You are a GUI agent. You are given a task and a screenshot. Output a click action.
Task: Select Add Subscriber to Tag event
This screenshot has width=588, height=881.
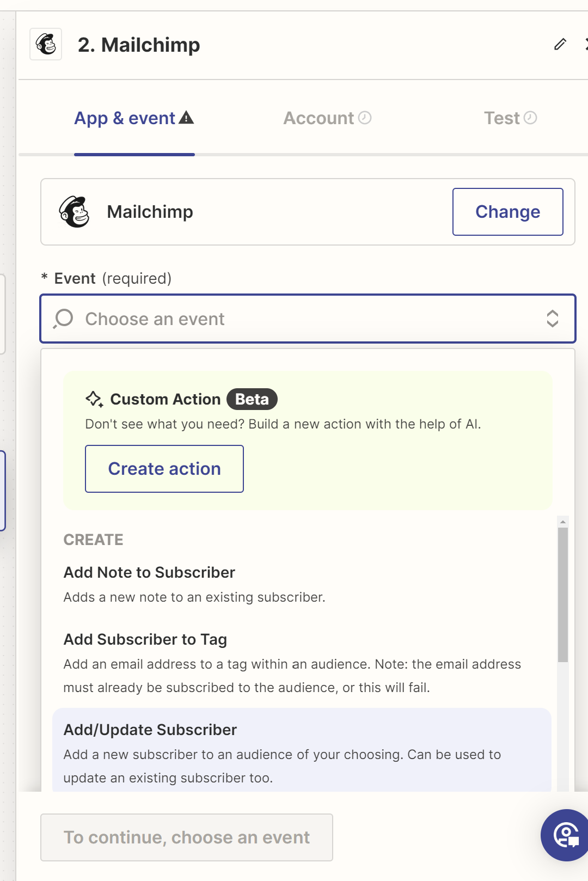pos(302,663)
